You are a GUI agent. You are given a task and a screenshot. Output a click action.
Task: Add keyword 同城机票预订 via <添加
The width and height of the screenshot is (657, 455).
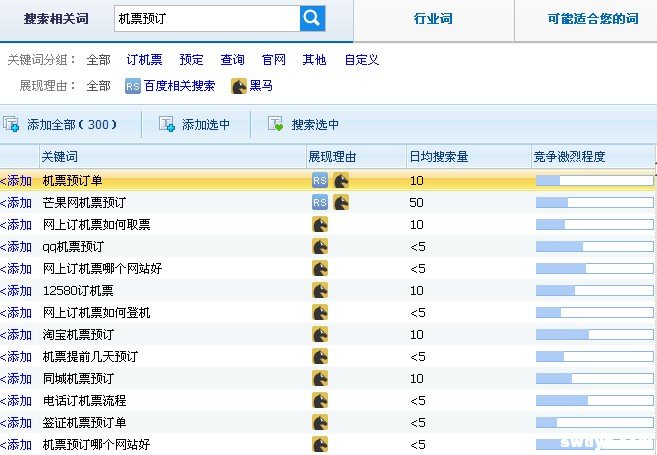(x=16, y=379)
